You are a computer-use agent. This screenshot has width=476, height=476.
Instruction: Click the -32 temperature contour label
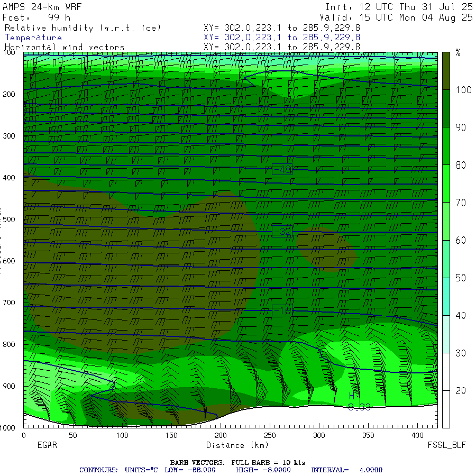pyautogui.click(x=282, y=231)
